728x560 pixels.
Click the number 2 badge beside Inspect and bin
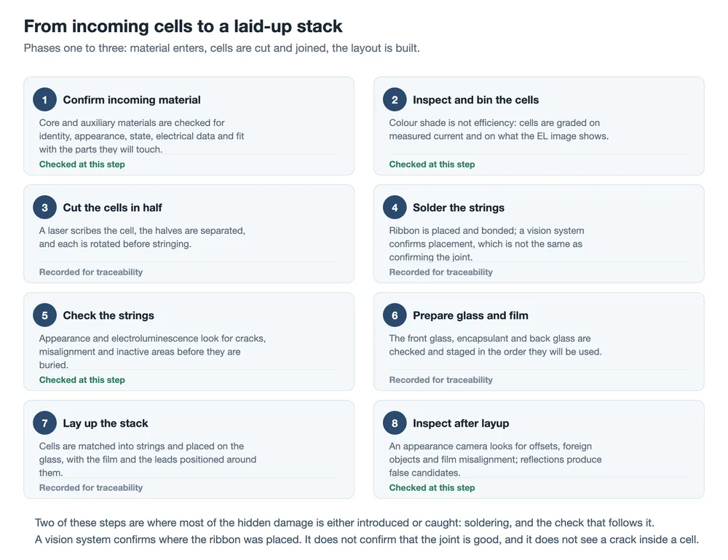click(x=395, y=99)
